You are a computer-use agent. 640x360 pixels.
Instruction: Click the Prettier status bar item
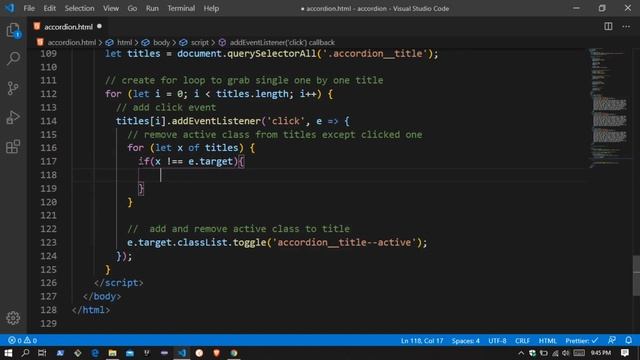coord(582,340)
